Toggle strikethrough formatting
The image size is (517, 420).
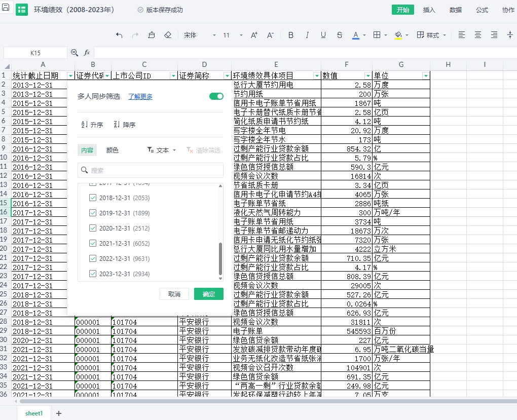(x=339, y=35)
